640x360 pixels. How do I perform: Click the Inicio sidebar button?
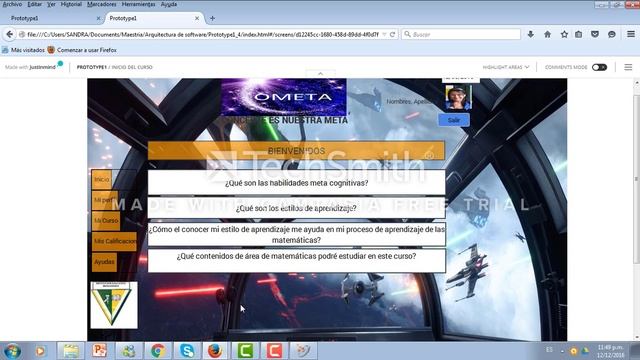click(x=102, y=180)
